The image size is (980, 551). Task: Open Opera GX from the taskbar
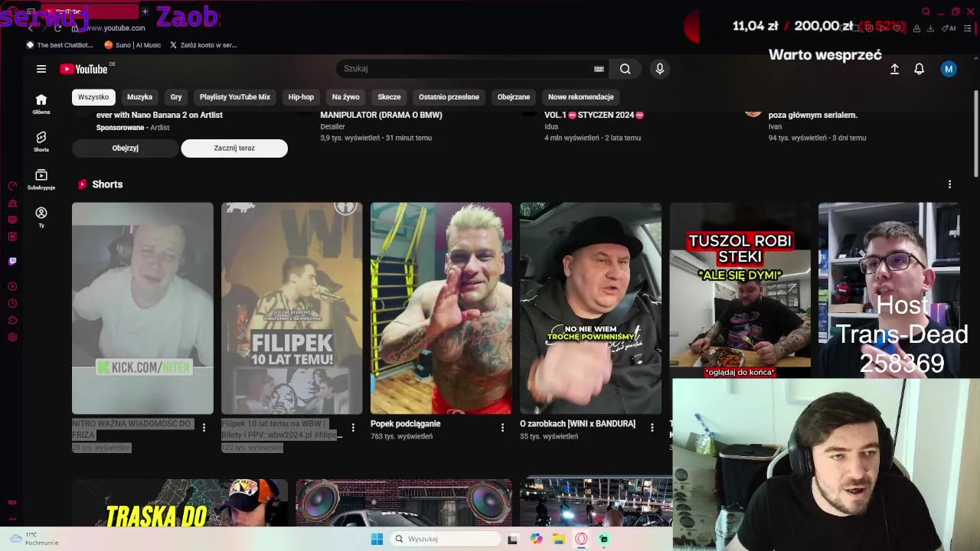pyautogui.click(x=581, y=540)
